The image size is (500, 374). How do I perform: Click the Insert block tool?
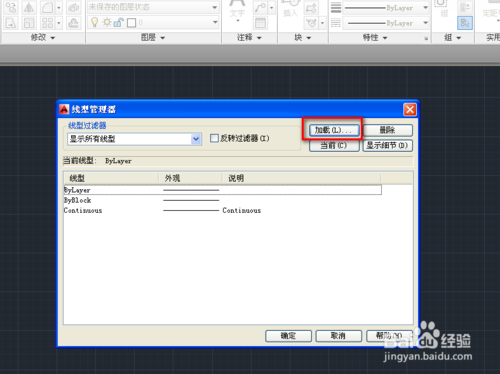[290, 8]
